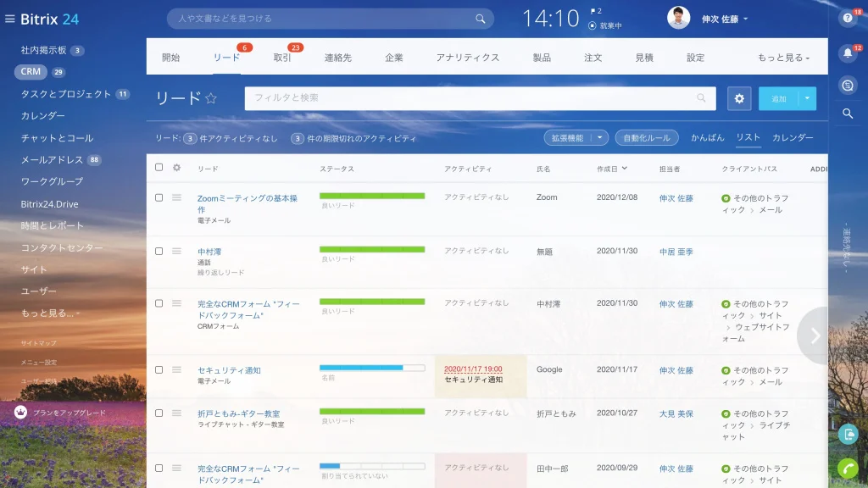Image resolution: width=868 pixels, height=488 pixels.
Task: Click the blue status progress bar for セキュリティ通知
Action: pos(372,368)
